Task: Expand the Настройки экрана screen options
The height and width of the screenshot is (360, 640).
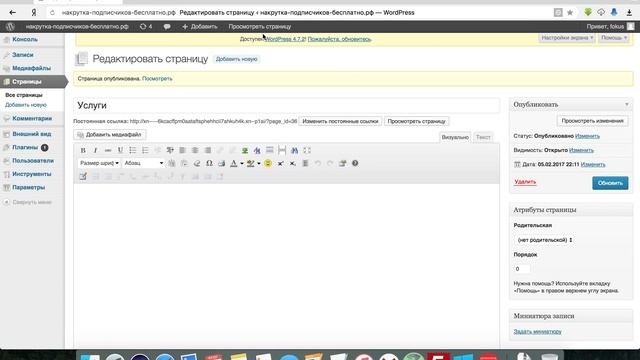Action: (567, 38)
